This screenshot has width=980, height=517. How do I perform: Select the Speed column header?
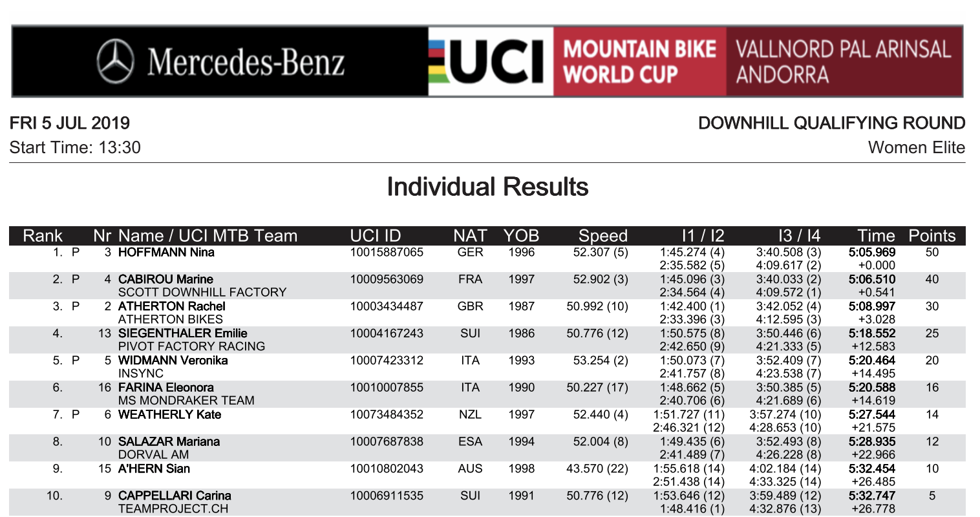pos(602,236)
